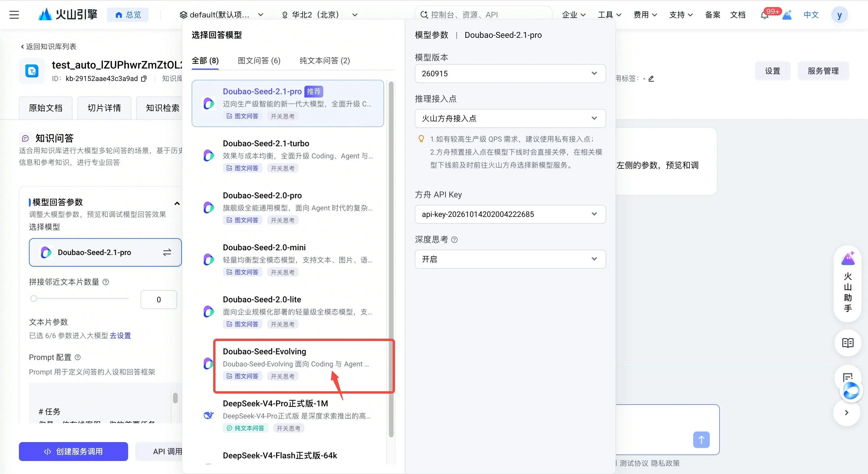The image size is (868, 474).
Task: Open the 方舟 API Key dropdown
Action: (510, 214)
